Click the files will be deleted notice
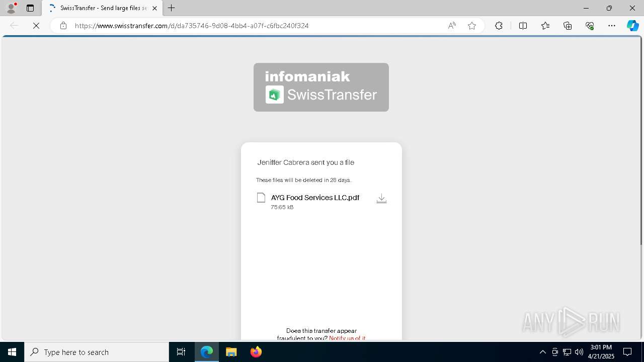This screenshot has width=644, height=362. [303, 180]
